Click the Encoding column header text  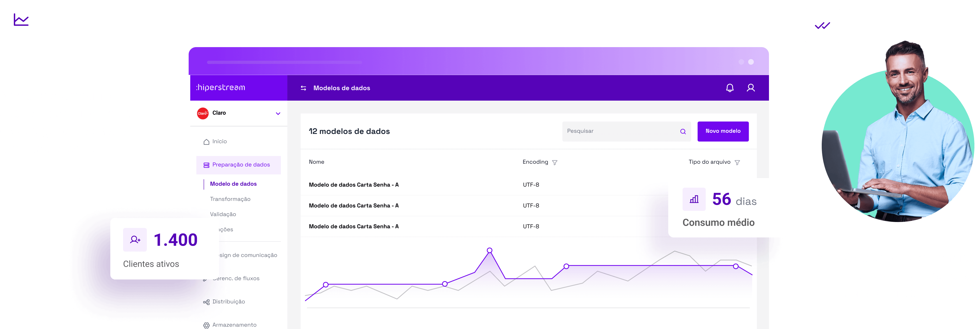click(535, 162)
